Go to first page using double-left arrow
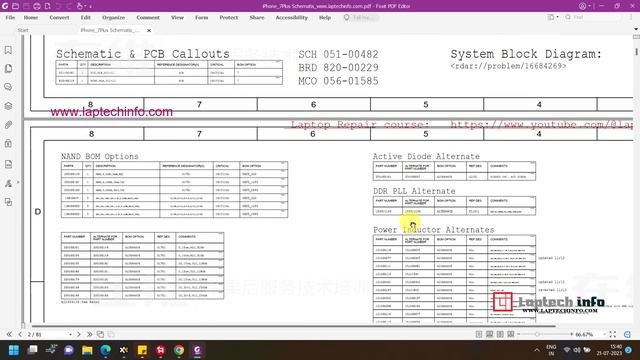Image resolution: width=640 pixels, height=360 pixels. tap(9, 334)
